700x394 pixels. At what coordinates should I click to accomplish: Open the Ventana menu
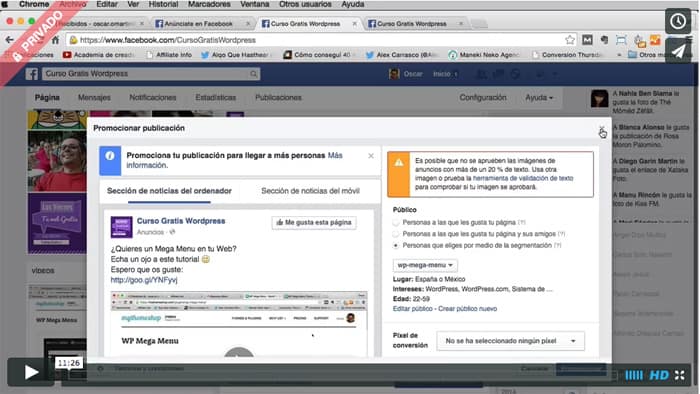point(254,4)
